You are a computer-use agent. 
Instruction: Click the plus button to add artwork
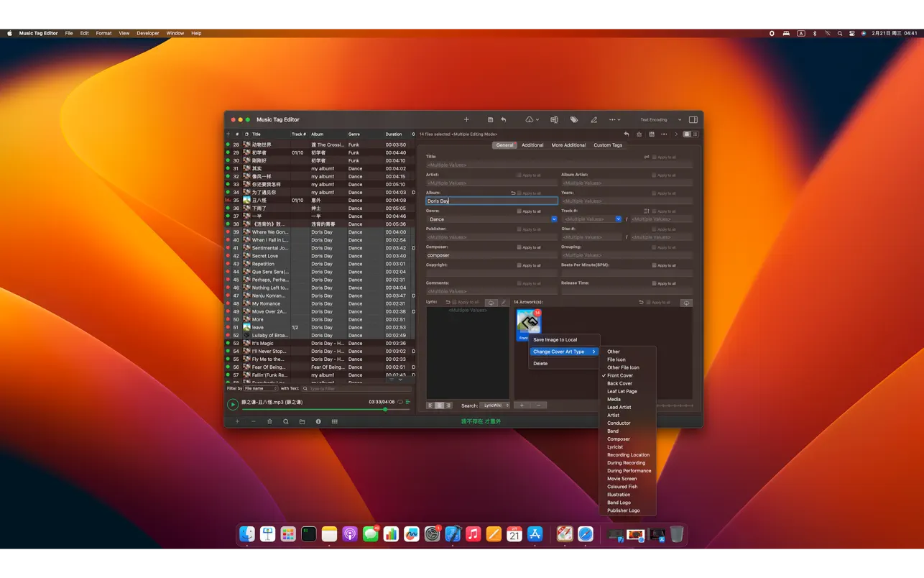(522, 405)
